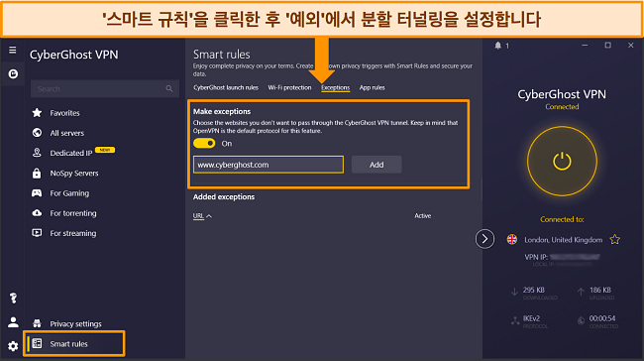The image size is (644, 361).
Task: Click the CyberGhost ghost logo icon
Action: click(13, 74)
